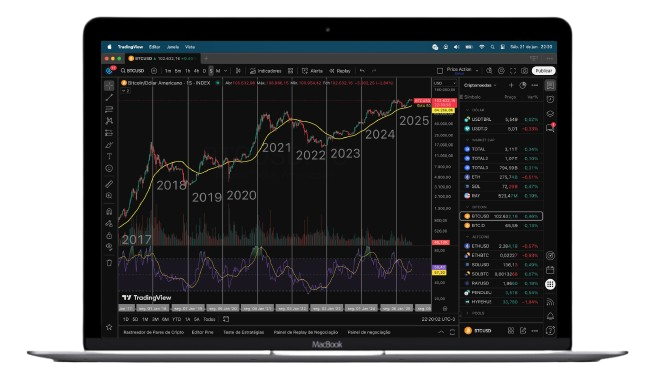Open the BTCUSD symbol search
The width and height of the screenshot is (666, 375).
tap(133, 71)
